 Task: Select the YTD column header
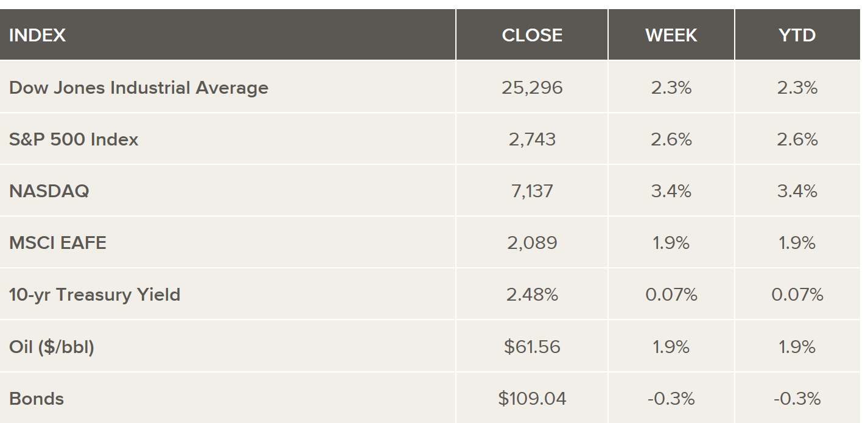pyautogui.click(x=797, y=35)
